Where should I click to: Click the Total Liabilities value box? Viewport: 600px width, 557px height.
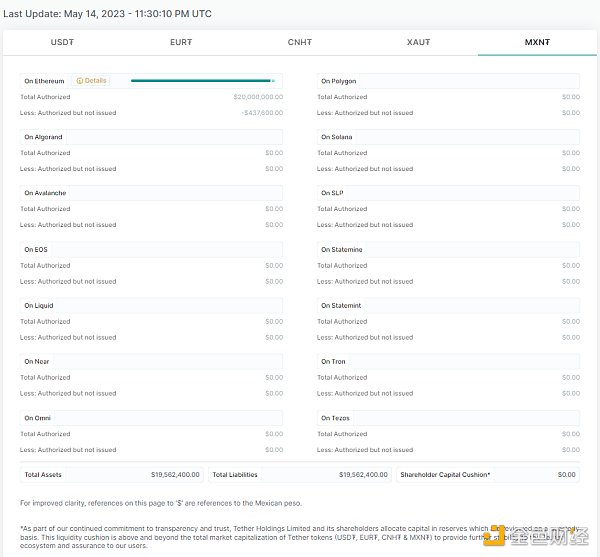[x=299, y=474]
